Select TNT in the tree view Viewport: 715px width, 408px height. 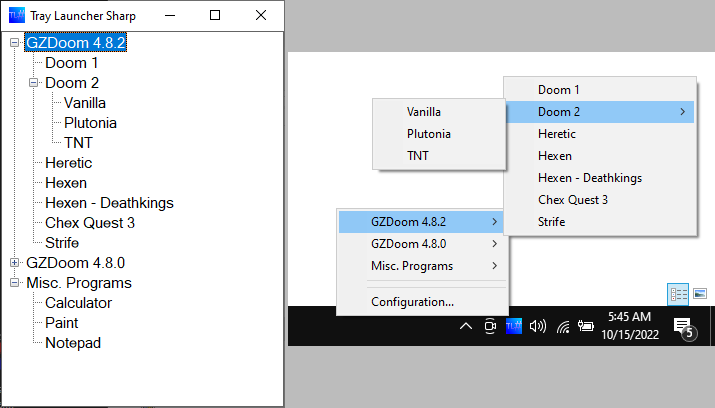click(78, 143)
